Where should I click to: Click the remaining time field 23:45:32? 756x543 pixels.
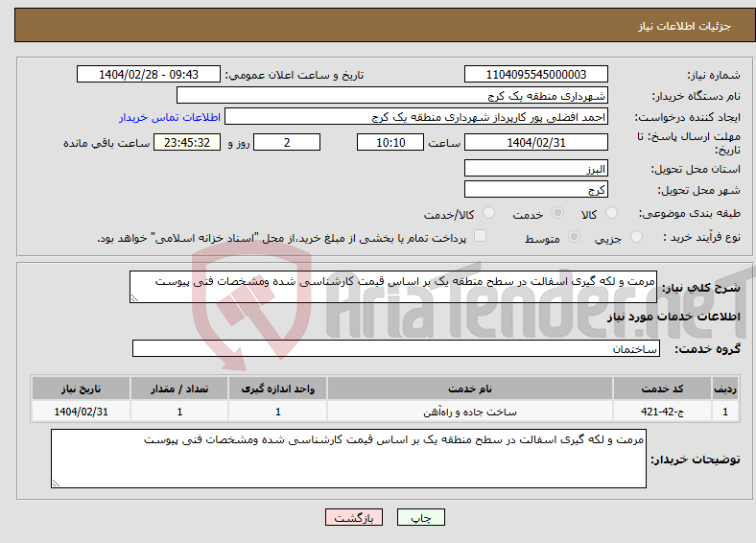click(x=187, y=142)
